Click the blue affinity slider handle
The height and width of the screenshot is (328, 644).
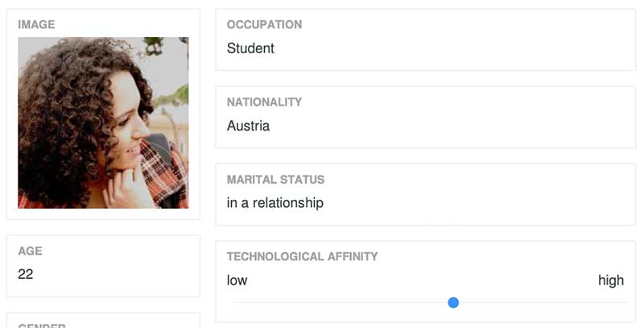(x=453, y=303)
